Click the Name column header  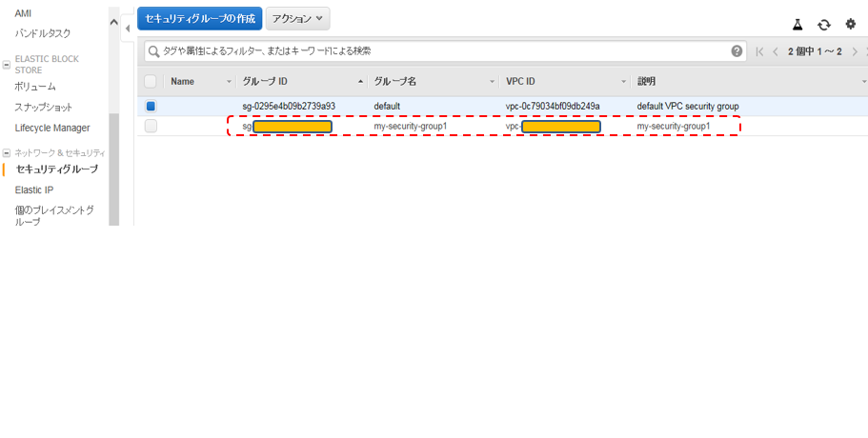pos(183,82)
